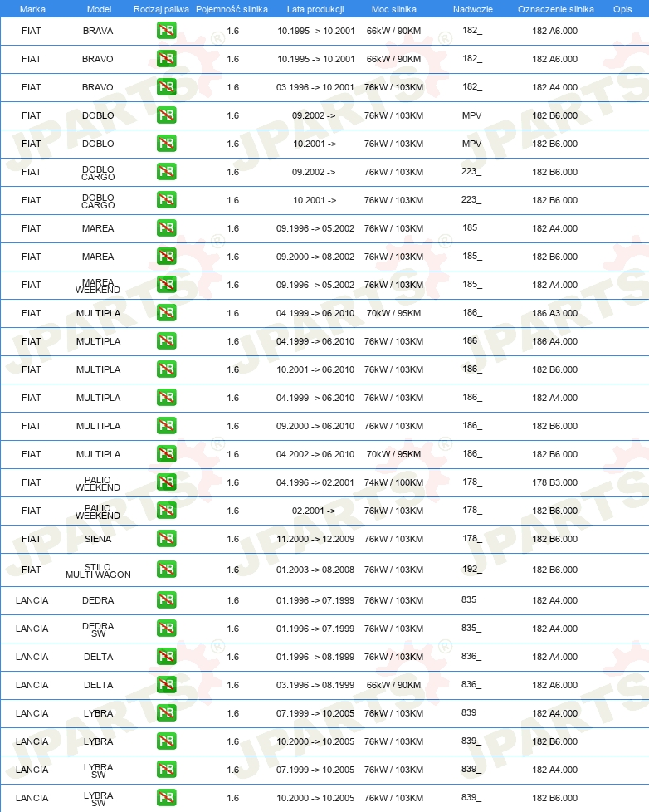Click the fuel icon in the STILO MULTI WAGON row
Image resolution: width=649 pixels, height=812 pixels.
(x=167, y=570)
